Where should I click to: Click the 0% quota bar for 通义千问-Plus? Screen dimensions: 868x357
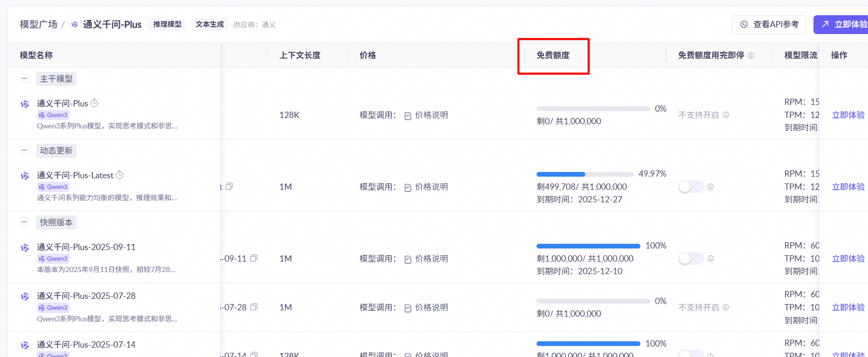click(x=593, y=109)
